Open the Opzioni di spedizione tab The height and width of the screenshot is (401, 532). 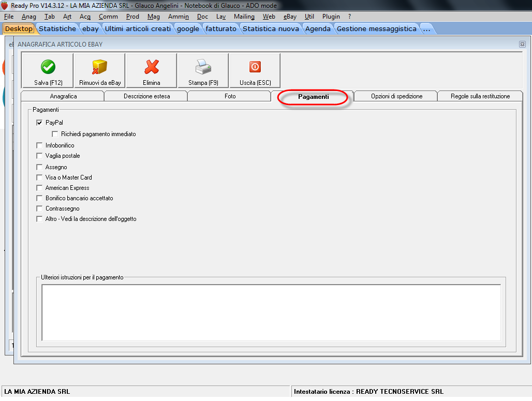coord(396,96)
